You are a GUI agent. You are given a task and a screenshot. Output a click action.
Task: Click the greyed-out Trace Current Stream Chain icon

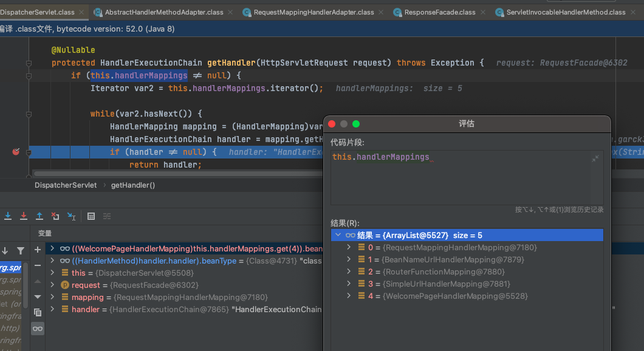[107, 216]
